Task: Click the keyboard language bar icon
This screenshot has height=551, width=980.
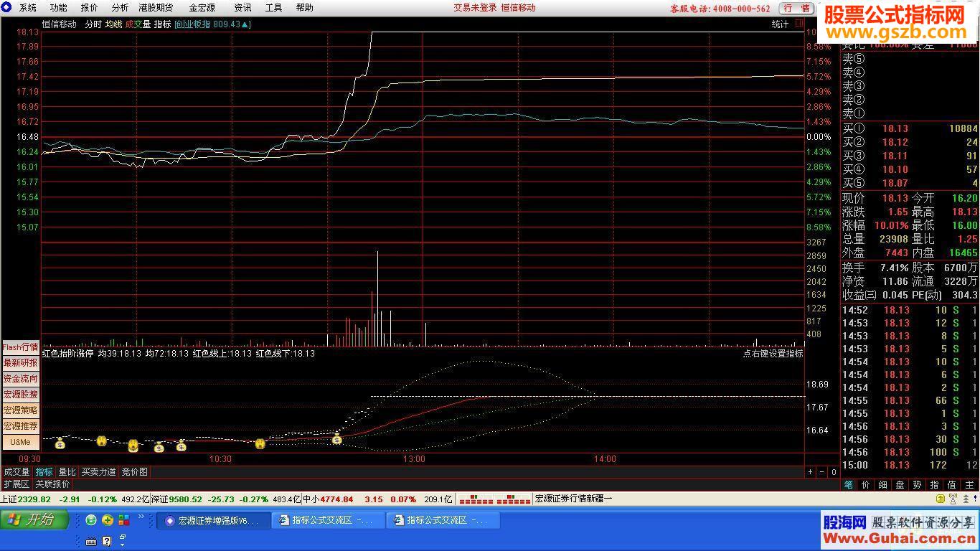Action: (x=91, y=541)
